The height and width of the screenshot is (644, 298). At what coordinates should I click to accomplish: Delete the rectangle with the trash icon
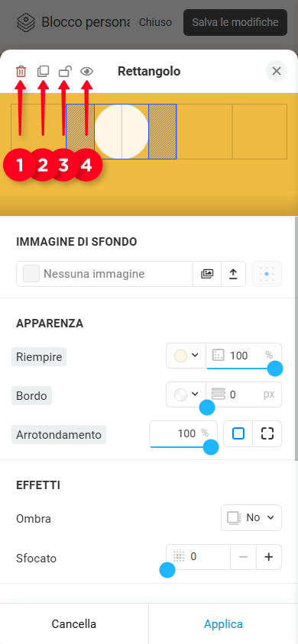coord(21,72)
